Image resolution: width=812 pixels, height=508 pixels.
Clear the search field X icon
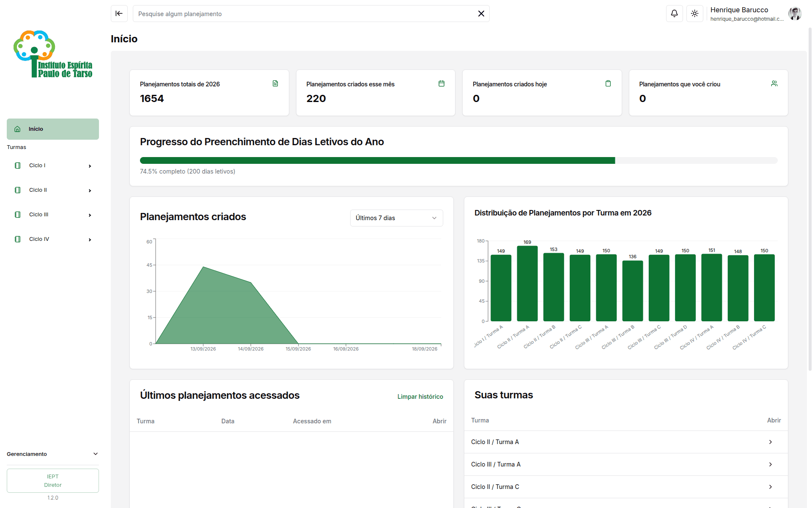(x=481, y=14)
